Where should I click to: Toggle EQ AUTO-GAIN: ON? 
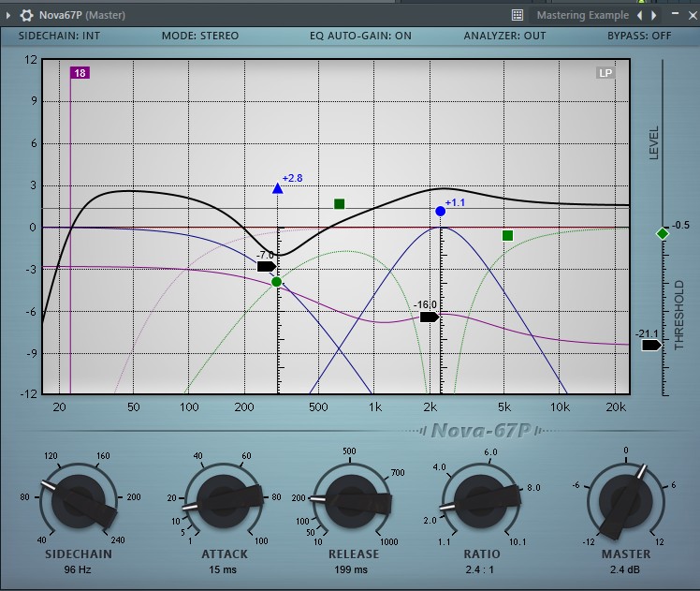click(x=360, y=36)
